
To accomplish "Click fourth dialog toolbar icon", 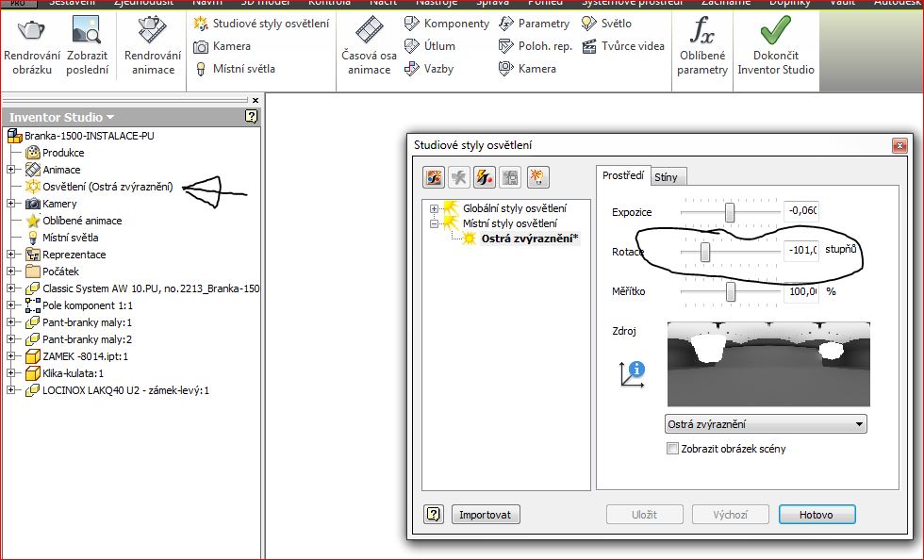I will 510,177.
